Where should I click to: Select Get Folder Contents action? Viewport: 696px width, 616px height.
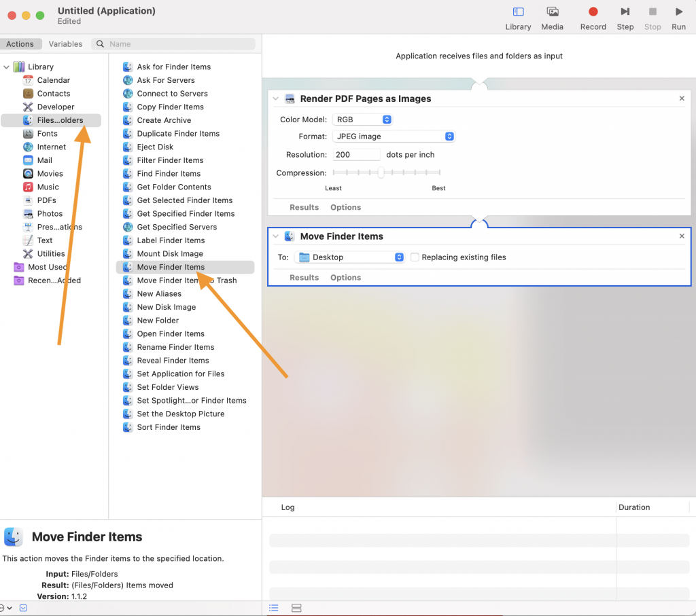coord(174,187)
